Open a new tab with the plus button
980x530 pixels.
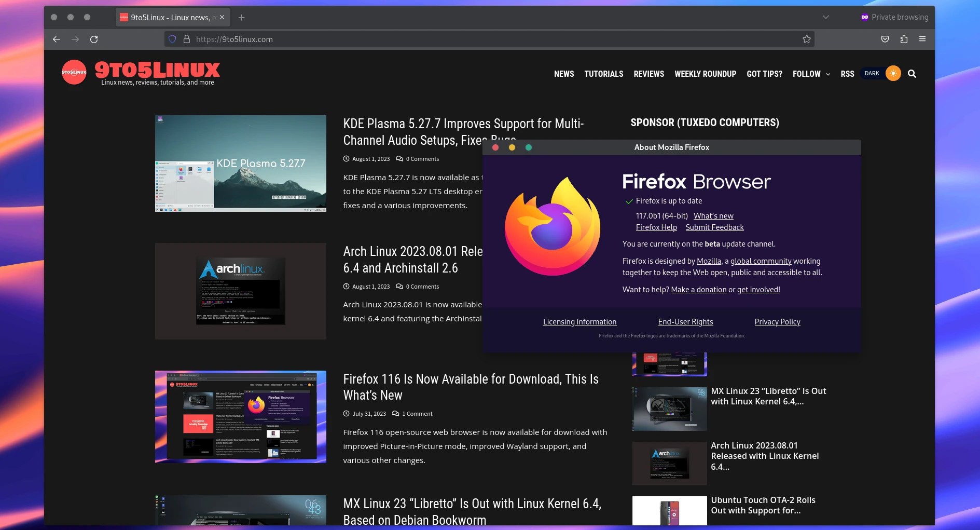241,17
